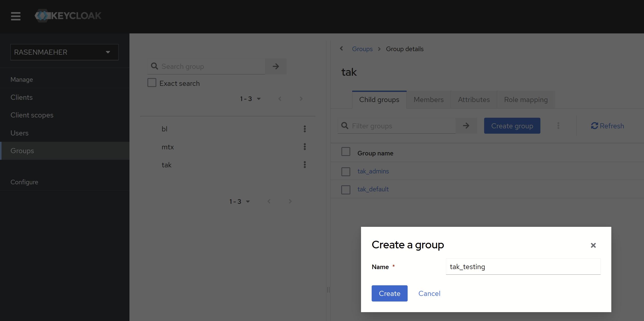The height and width of the screenshot is (321, 644).
Task: Click the Cancel link in dialog
Action: tap(429, 293)
